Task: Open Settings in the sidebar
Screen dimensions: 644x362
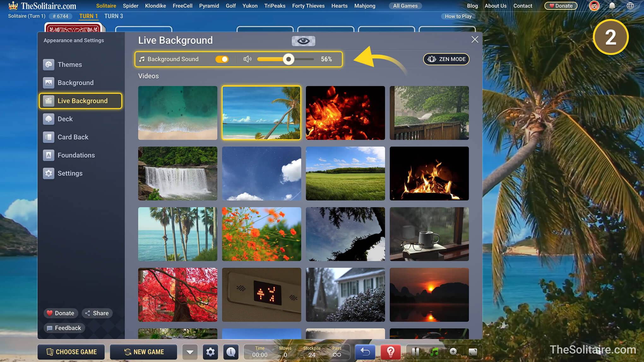Action: click(x=63, y=173)
